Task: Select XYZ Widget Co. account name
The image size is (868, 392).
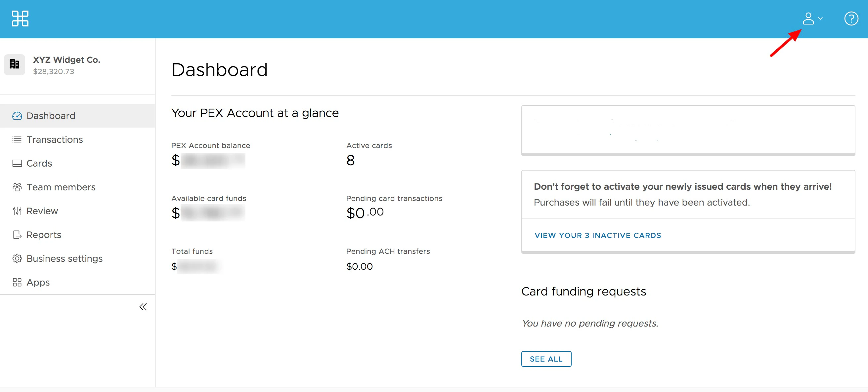Action: click(67, 60)
